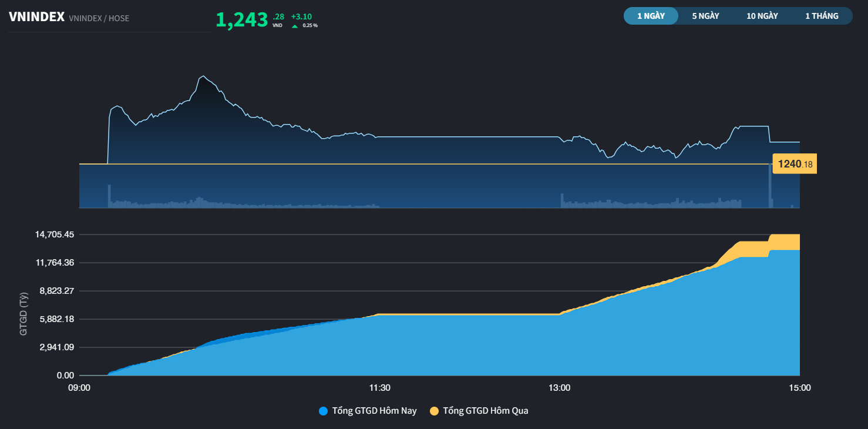
Task: Select the currently active 1 NGÀY range
Action: pyautogui.click(x=651, y=16)
